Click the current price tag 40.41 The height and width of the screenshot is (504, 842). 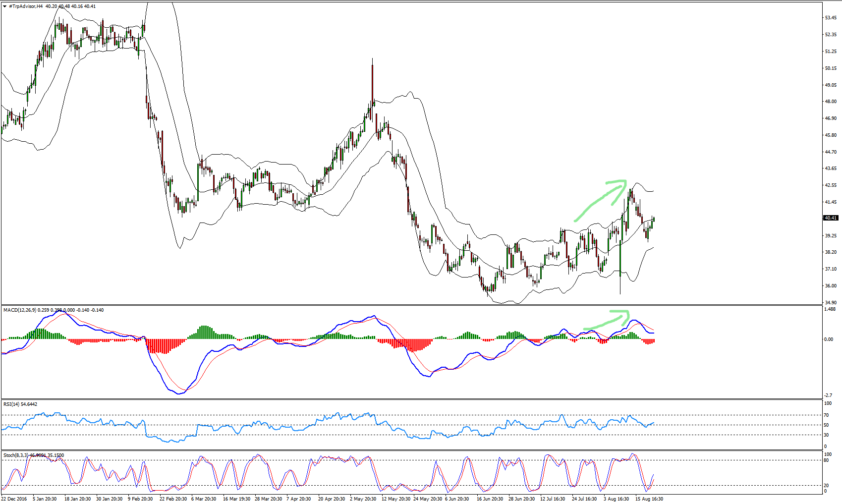click(x=831, y=218)
